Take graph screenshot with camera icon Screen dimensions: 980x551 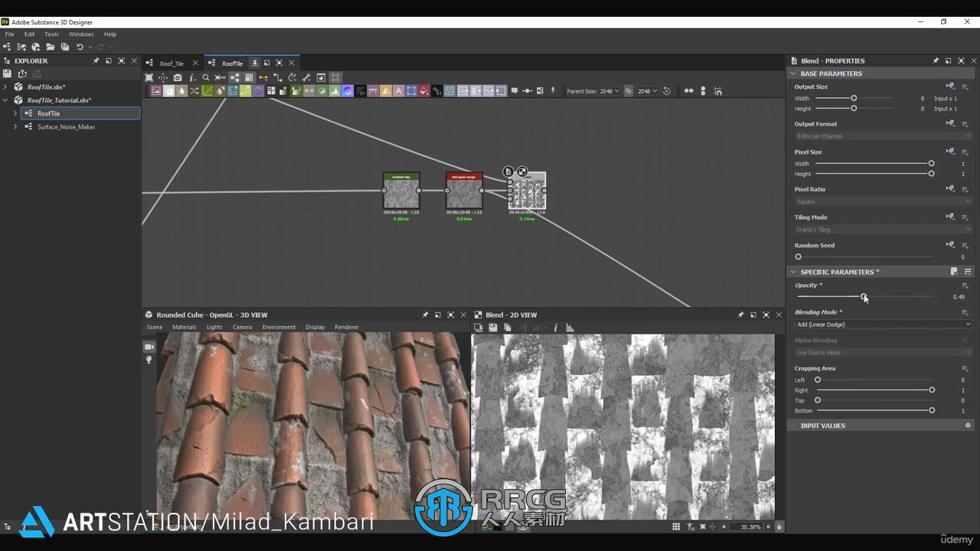178,77
